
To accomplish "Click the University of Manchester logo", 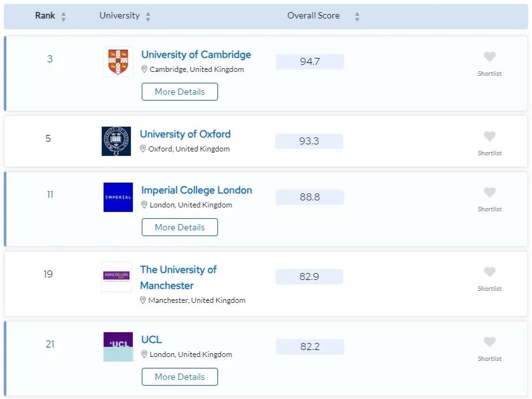I will 116,277.
